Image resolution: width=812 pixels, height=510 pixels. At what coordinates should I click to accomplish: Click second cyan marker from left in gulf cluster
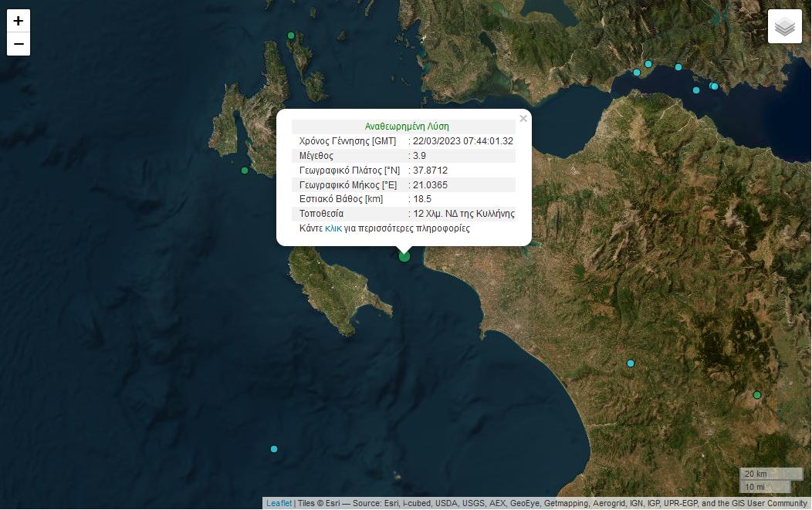point(648,64)
